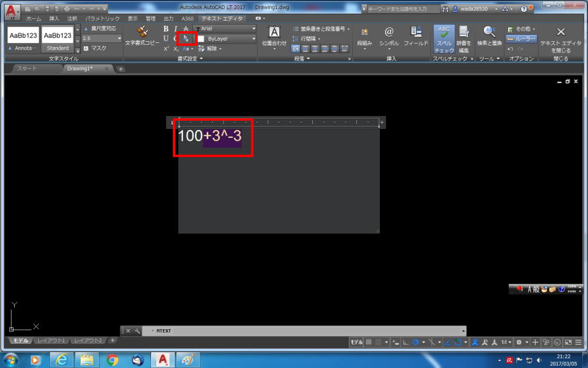Insert a フィールド field
588x368 pixels.
coord(416,37)
